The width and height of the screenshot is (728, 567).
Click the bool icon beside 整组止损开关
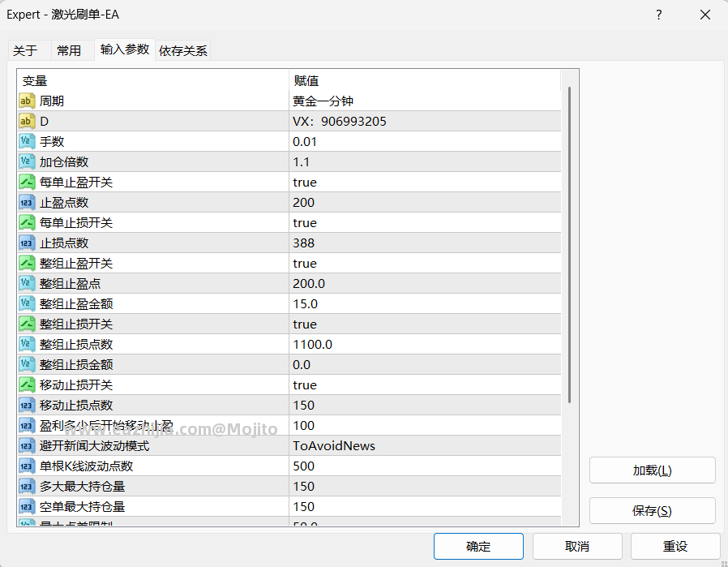pyautogui.click(x=27, y=324)
